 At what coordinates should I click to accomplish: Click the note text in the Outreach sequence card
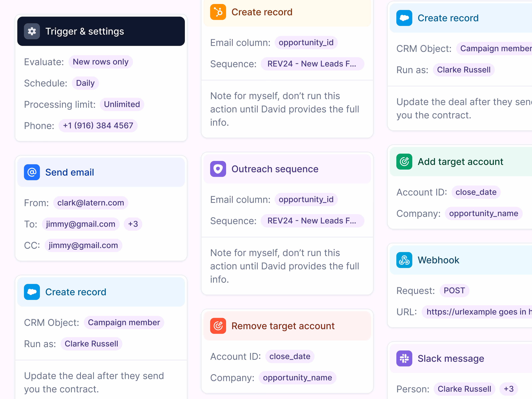tap(285, 266)
